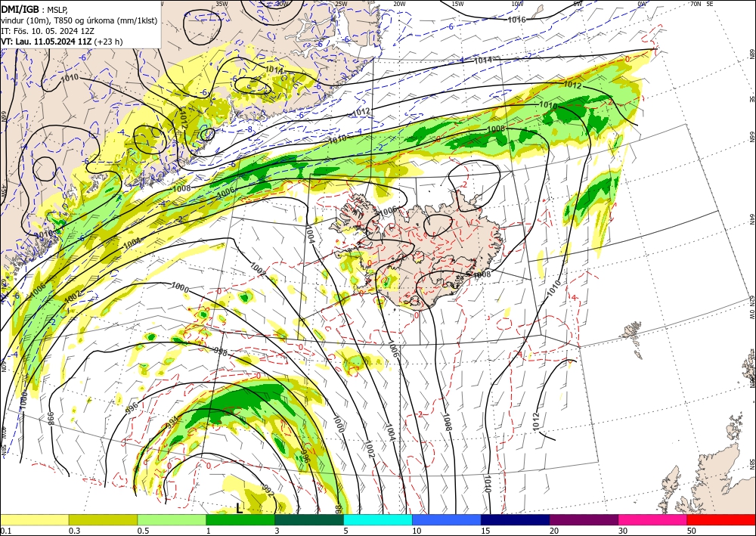Click the '35W' longitude label

pyautogui.click(x=222, y=3)
